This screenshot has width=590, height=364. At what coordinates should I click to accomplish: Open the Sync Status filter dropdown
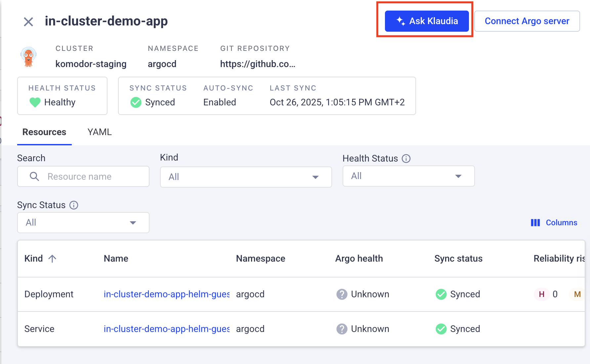click(x=83, y=223)
